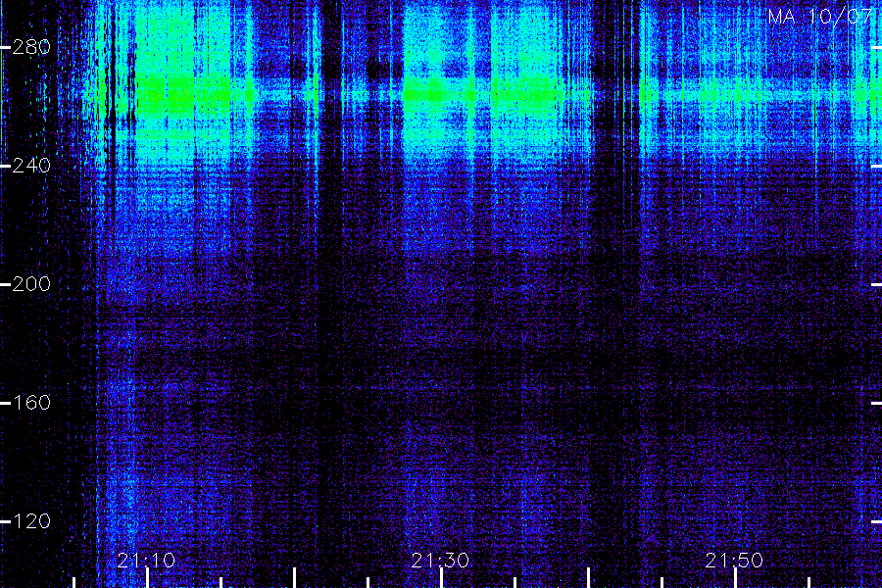This screenshot has height=588, width=882.
Task: Click the 21:30 time axis label
Action: point(440,561)
